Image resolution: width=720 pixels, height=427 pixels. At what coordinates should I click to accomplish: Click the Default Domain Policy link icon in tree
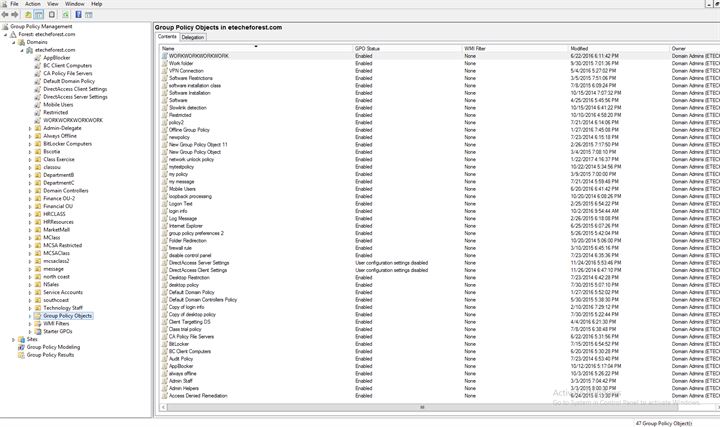38,81
